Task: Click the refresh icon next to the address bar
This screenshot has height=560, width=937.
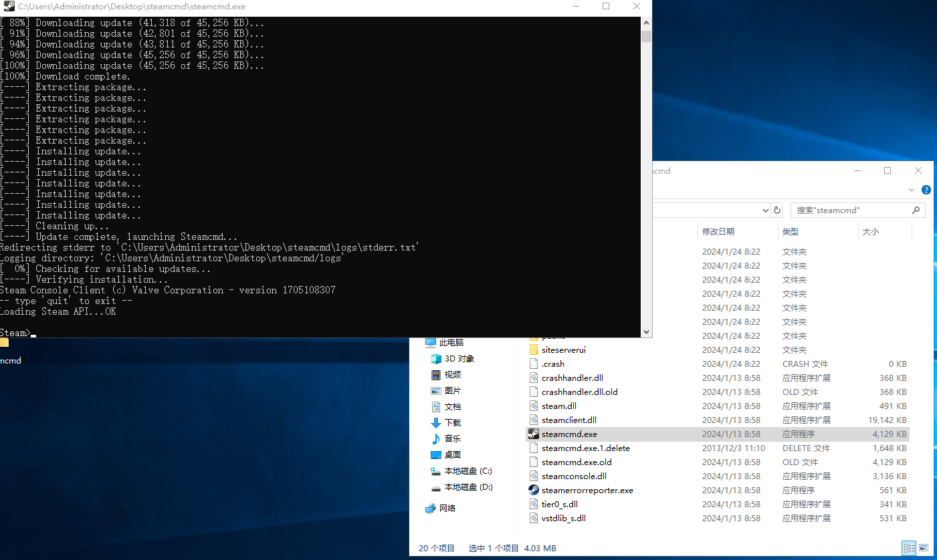Action: pos(777,210)
